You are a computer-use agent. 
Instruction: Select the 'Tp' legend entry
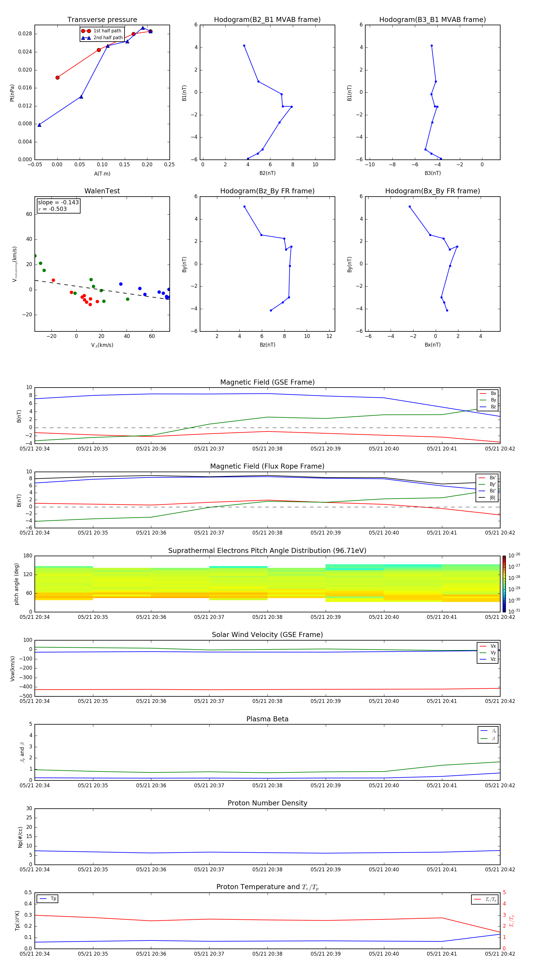point(48,899)
